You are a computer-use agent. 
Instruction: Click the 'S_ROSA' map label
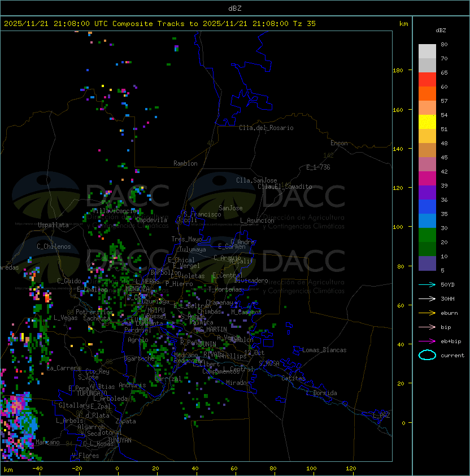[269, 364]
